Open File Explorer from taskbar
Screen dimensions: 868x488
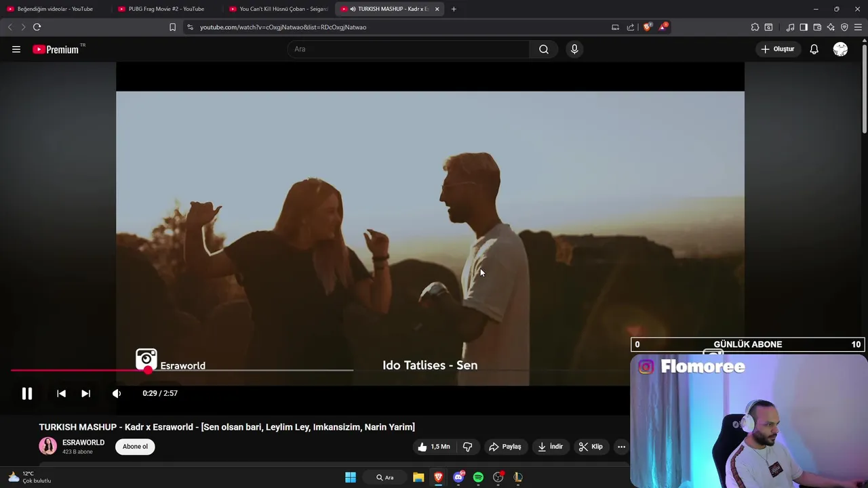(x=418, y=478)
